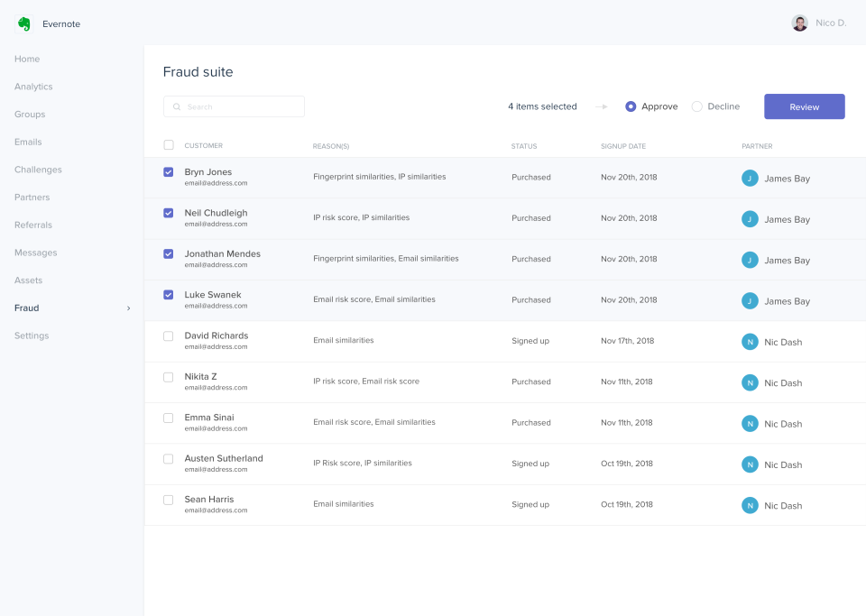
Task: Sort by the Signup Date column header
Action: coord(623,146)
